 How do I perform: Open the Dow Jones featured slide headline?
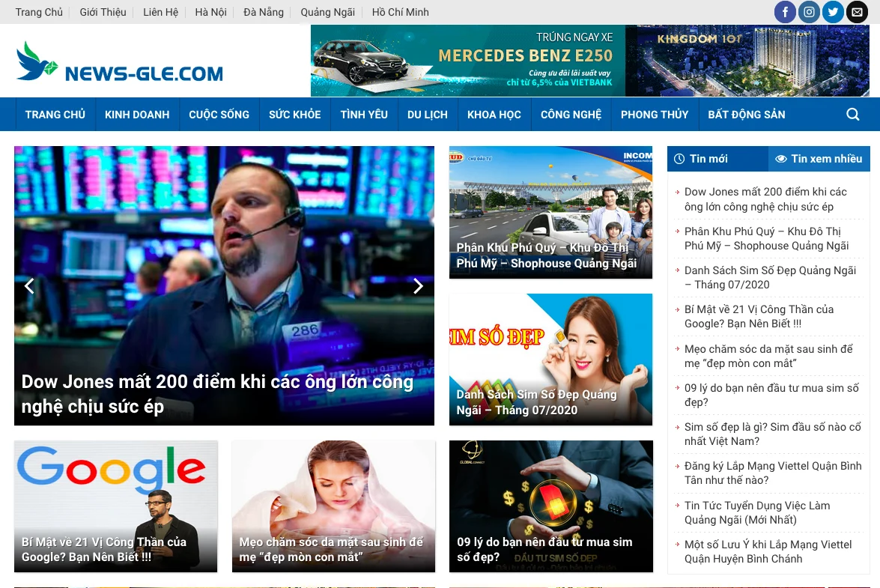pyautogui.click(x=217, y=394)
